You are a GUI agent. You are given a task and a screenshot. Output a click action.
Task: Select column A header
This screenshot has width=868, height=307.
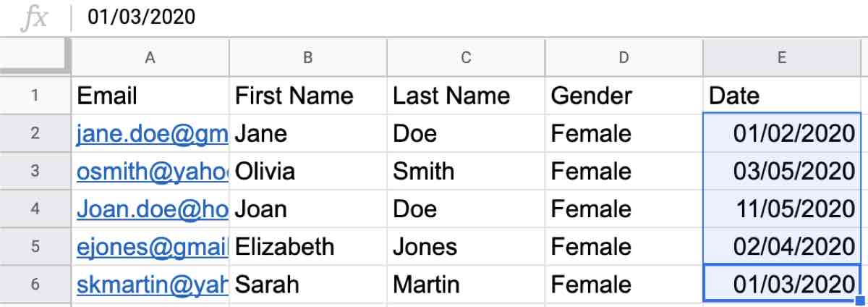[150, 58]
